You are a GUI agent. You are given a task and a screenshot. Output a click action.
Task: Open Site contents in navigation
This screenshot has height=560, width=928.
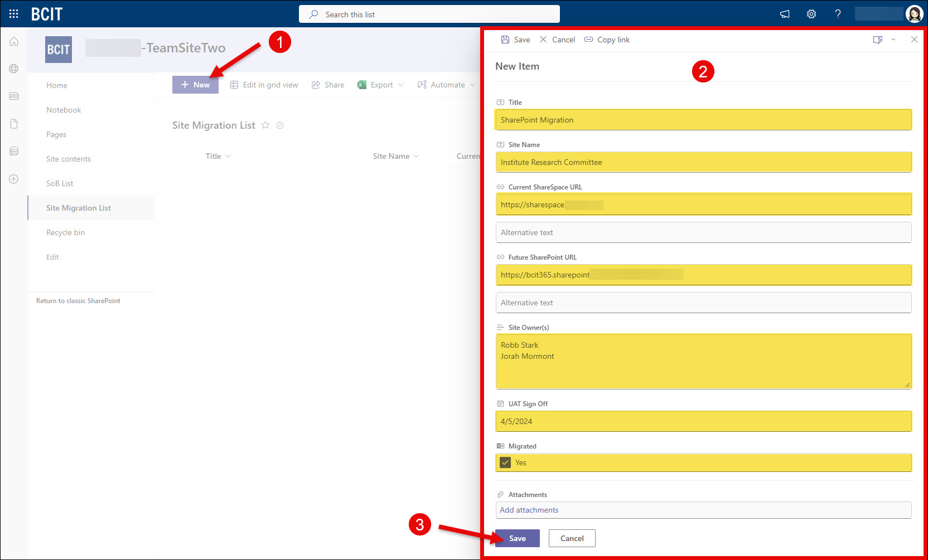click(69, 159)
